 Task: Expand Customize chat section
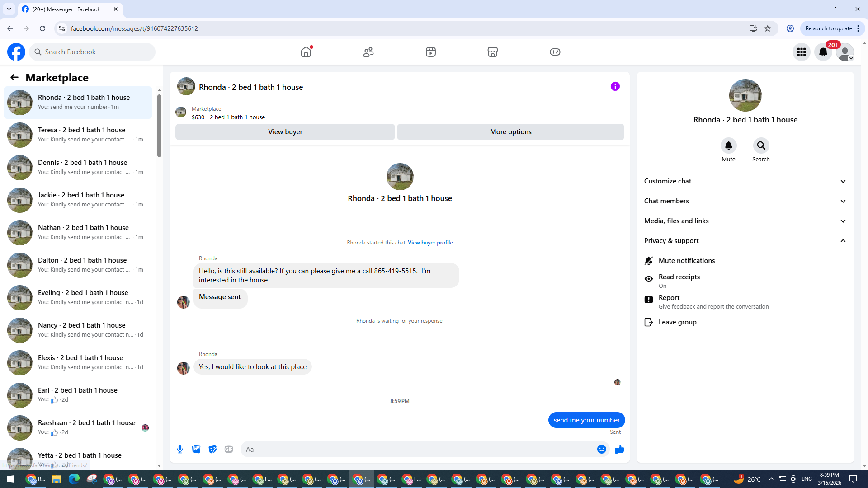tap(745, 181)
